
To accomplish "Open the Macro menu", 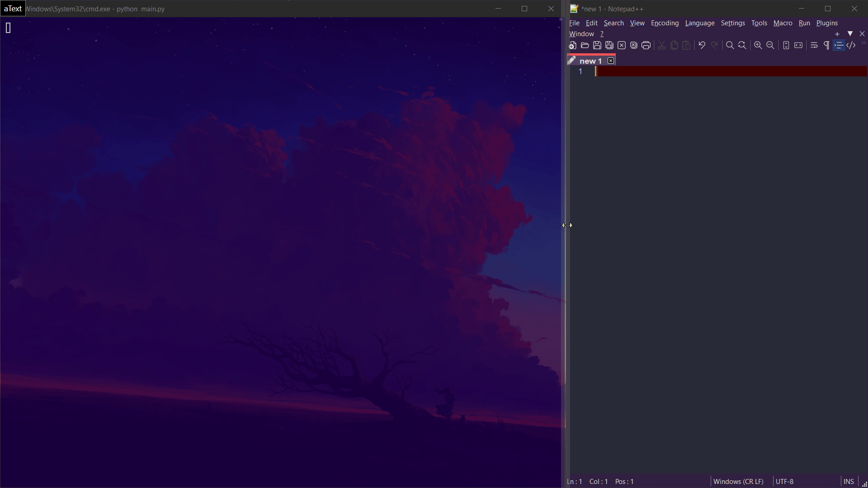I will [783, 23].
